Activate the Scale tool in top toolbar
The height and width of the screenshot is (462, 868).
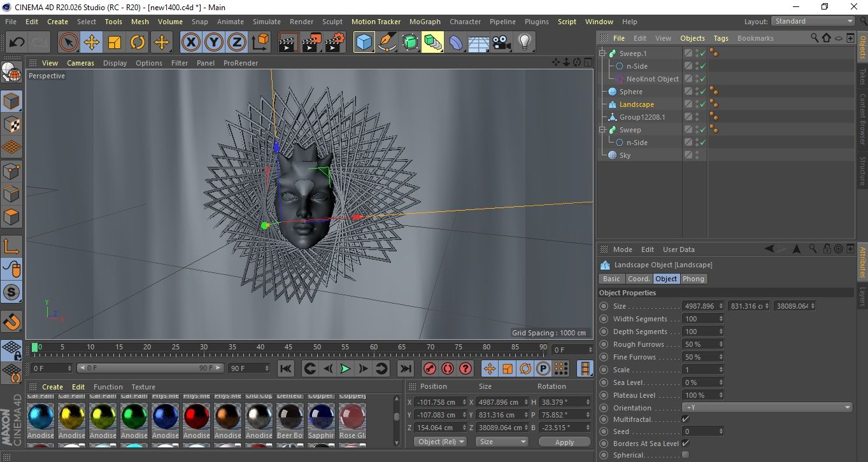pos(115,43)
